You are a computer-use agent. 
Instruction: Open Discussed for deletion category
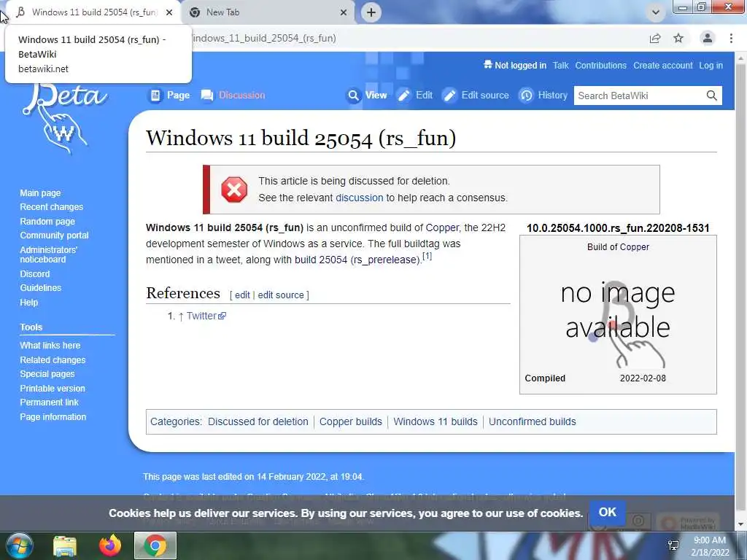click(x=258, y=421)
